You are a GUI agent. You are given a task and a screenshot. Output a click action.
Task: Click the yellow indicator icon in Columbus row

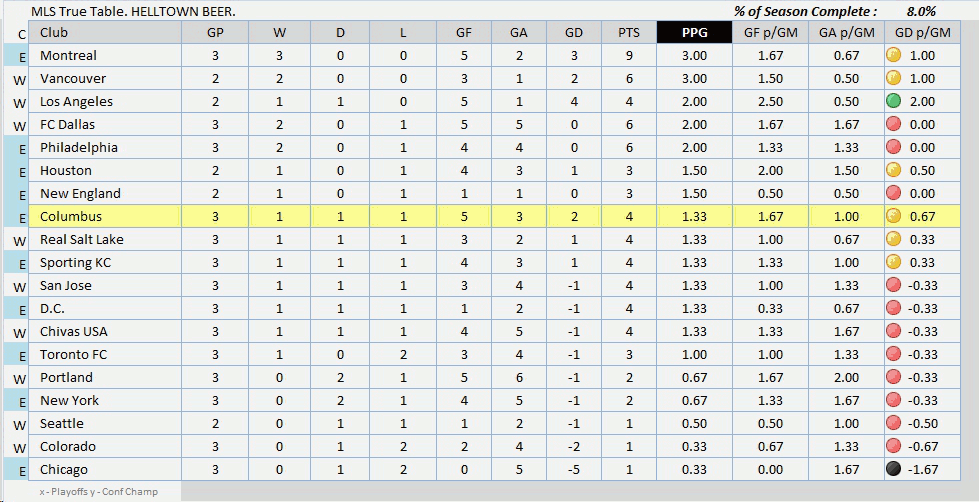pyautogui.click(x=894, y=217)
